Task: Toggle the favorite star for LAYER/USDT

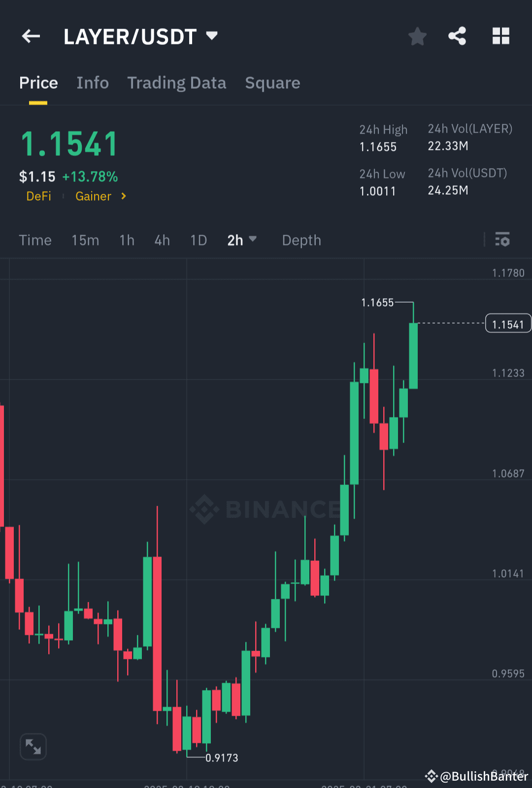Action: tap(417, 36)
